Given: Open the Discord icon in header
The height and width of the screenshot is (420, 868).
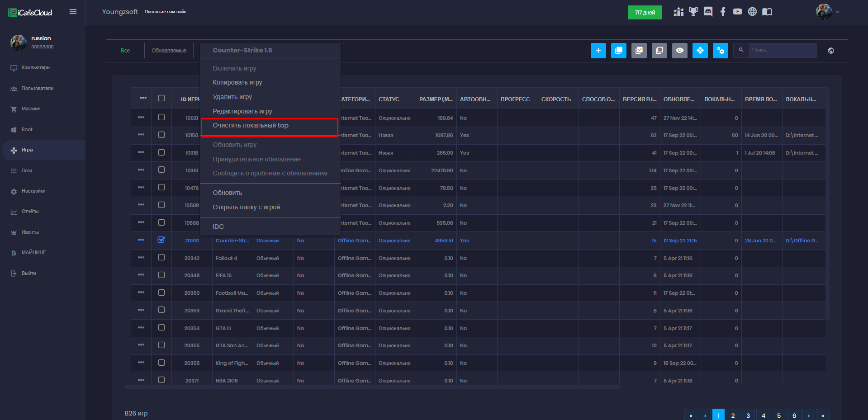Looking at the screenshot, I should tap(708, 12).
